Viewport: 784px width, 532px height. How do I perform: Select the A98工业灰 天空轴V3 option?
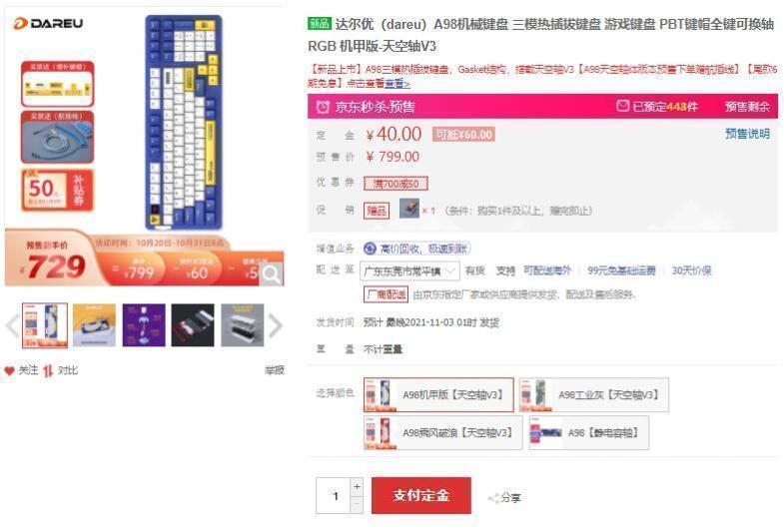594,394
